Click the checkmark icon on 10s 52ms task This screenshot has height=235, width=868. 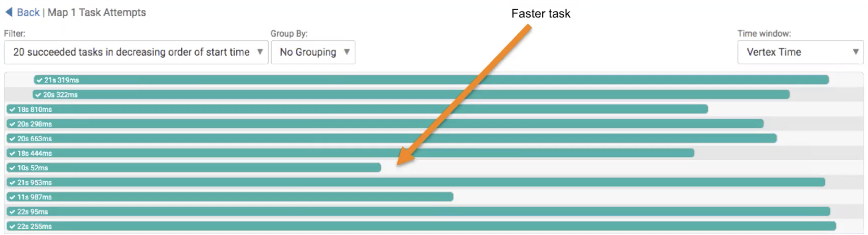click(12, 168)
